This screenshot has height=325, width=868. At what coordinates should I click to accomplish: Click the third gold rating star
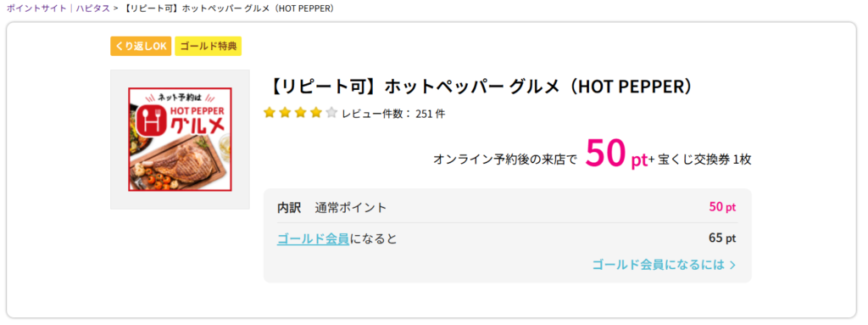301,114
